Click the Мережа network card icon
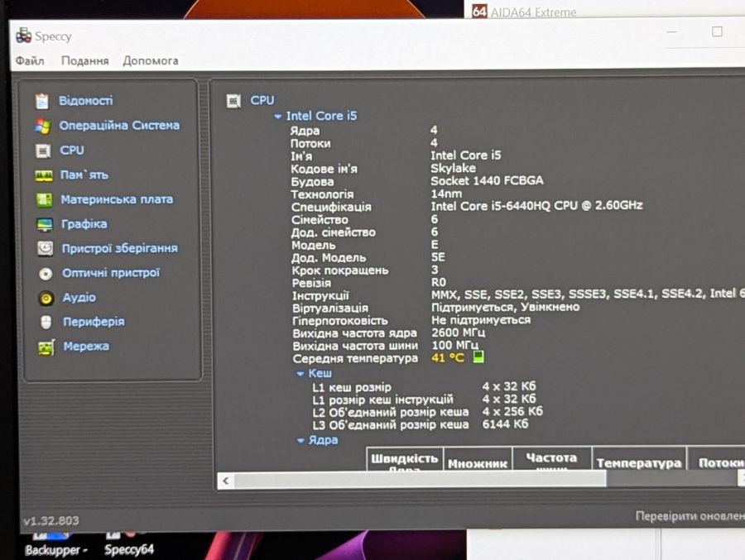This screenshot has height=560, width=745. pos(46,347)
